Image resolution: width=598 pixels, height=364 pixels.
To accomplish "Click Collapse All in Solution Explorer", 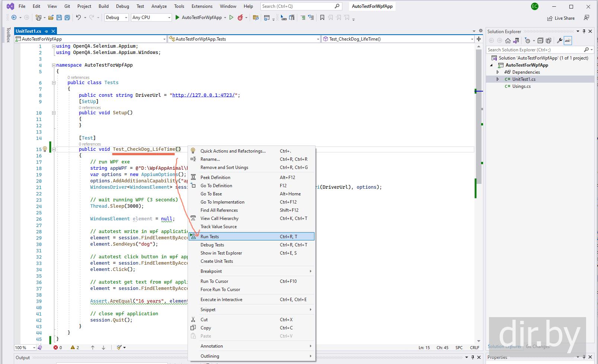I will tap(540, 41).
